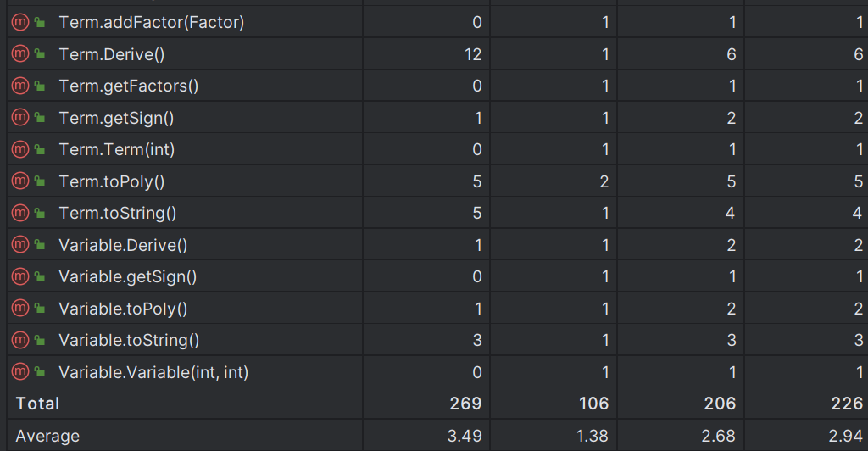Click the Average row label
868x451 pixels.
point(47,436)
